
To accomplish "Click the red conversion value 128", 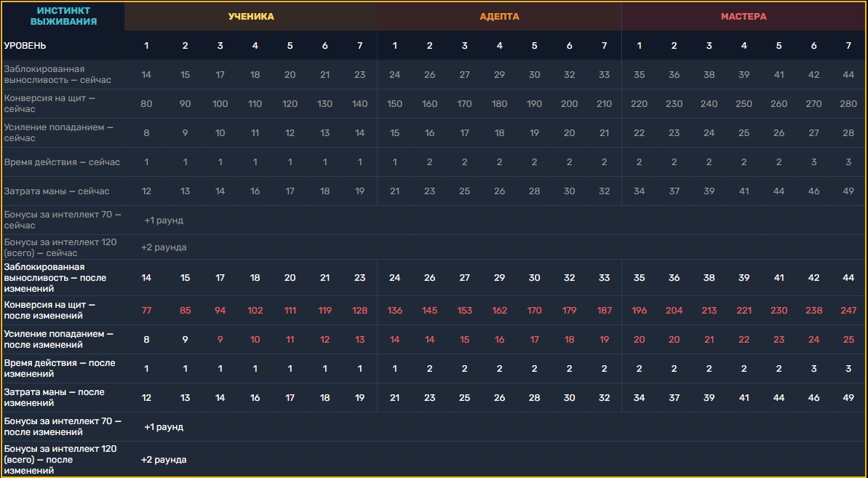I will 360,311.
